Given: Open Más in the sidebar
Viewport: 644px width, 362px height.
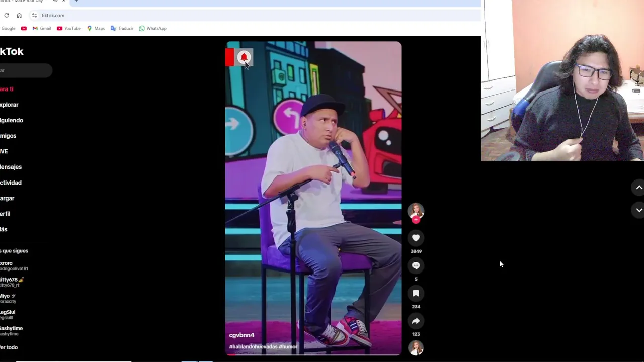Looking at the screenshot, I should point(4,229).
